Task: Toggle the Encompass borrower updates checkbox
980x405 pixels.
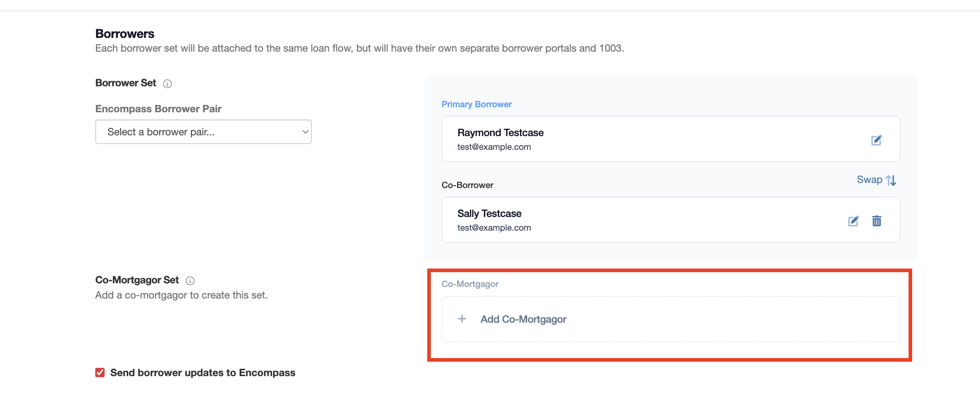Action: pos(100,373)
